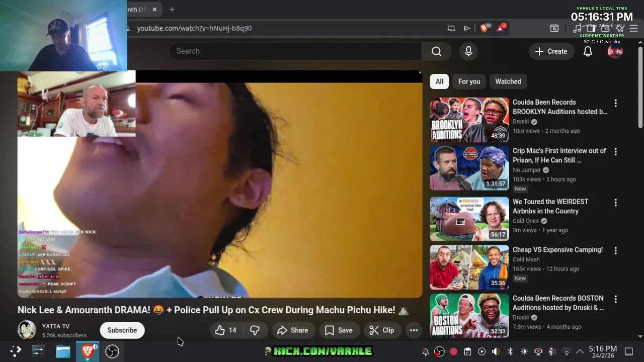Click the Create button
The width and height of the screenshot is (644, 362).
tap(551, 51)
